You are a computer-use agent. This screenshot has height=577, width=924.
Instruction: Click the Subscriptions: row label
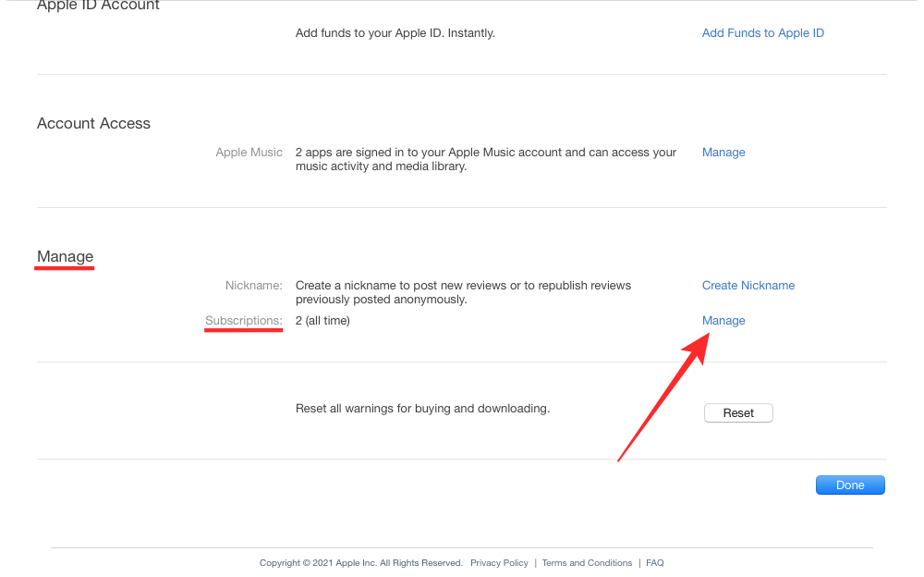pos(243,321)
